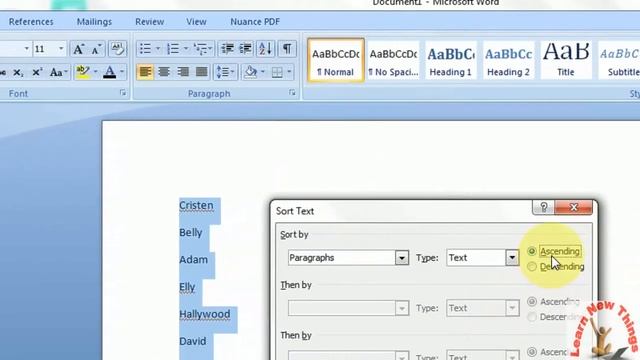Clear formatting with the eraser icon
The height and width of the screenshot is (360, 640).
click(118, 49)
